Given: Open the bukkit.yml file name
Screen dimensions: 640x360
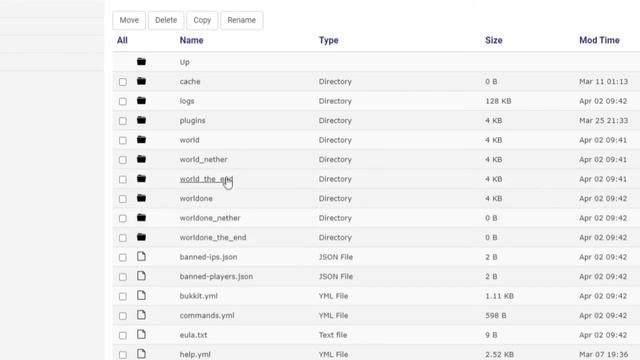Looking at the screenshot, I should point(198,296).
